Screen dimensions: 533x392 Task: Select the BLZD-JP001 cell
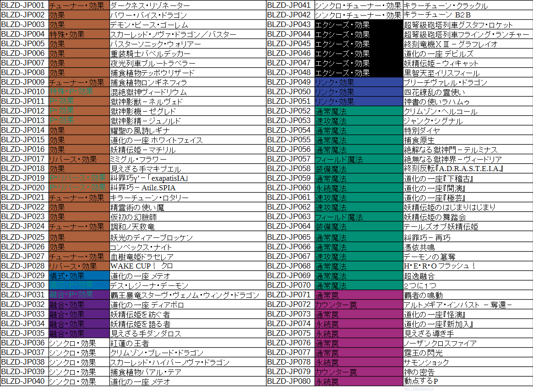click(x=24, y=5)
